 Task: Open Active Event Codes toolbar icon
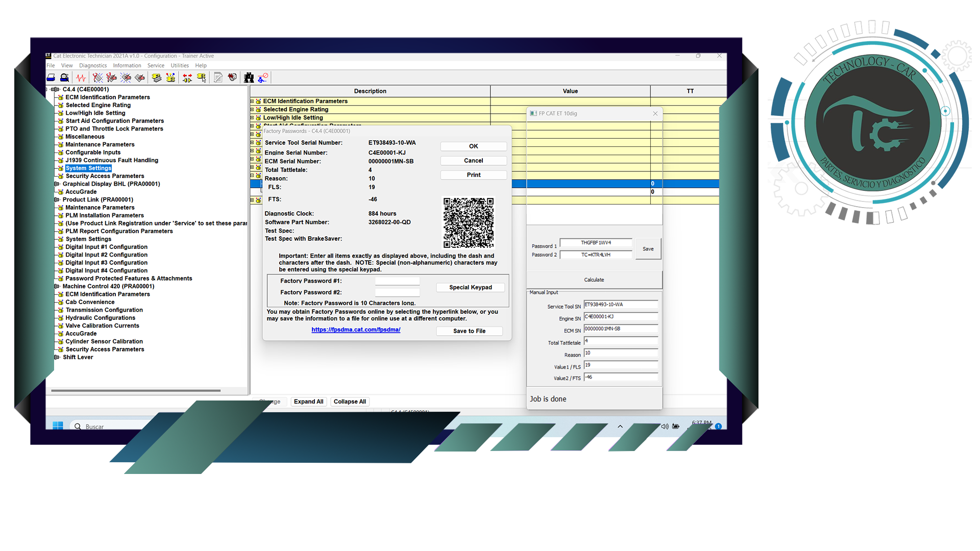tap(126, 78)
